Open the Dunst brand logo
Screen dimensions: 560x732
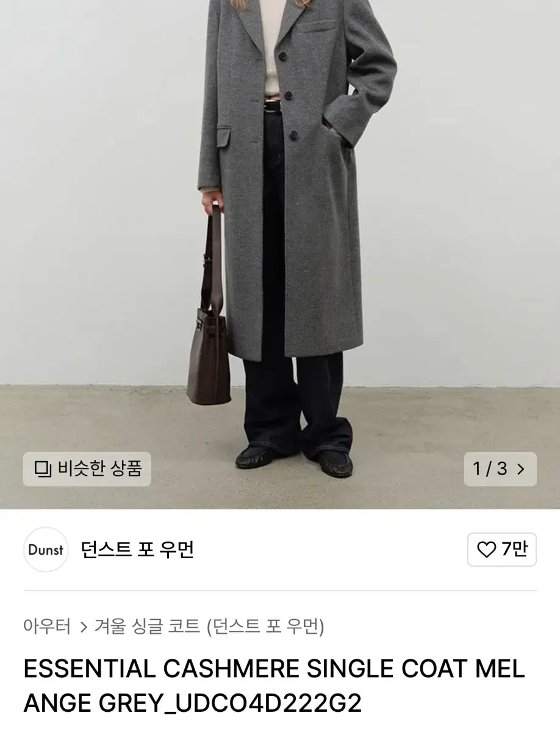(x=46, y=550)
